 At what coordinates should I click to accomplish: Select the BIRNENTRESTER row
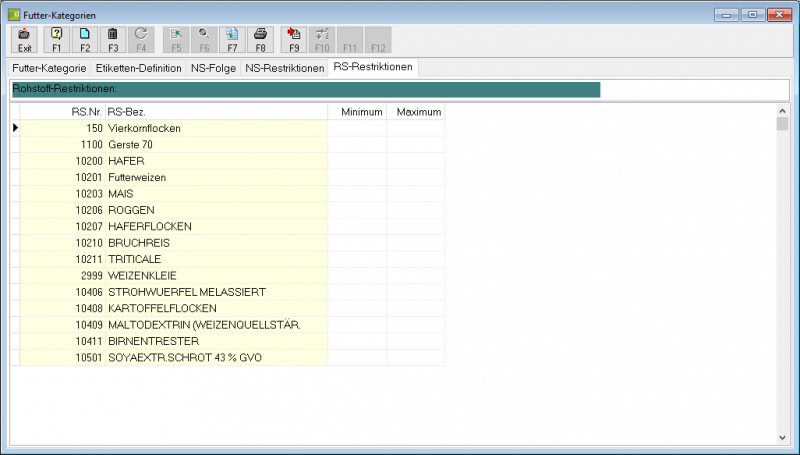(228, 341)
